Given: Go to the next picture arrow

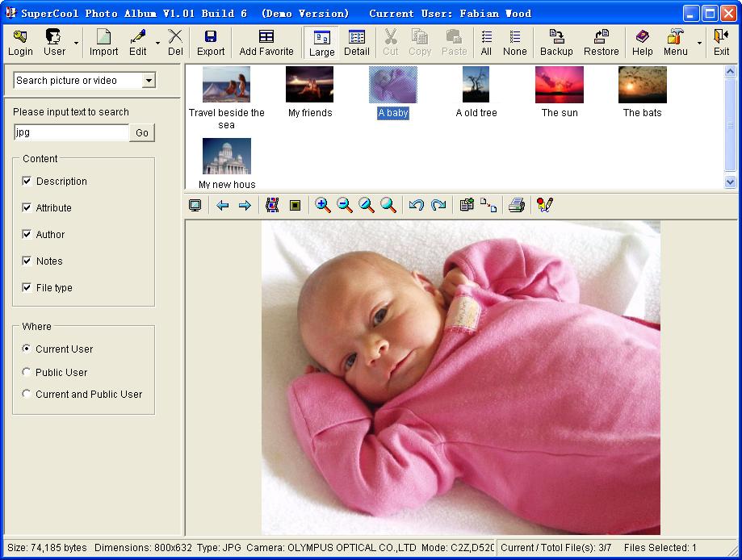Looking at the screenshot, I should coord(245,206).
